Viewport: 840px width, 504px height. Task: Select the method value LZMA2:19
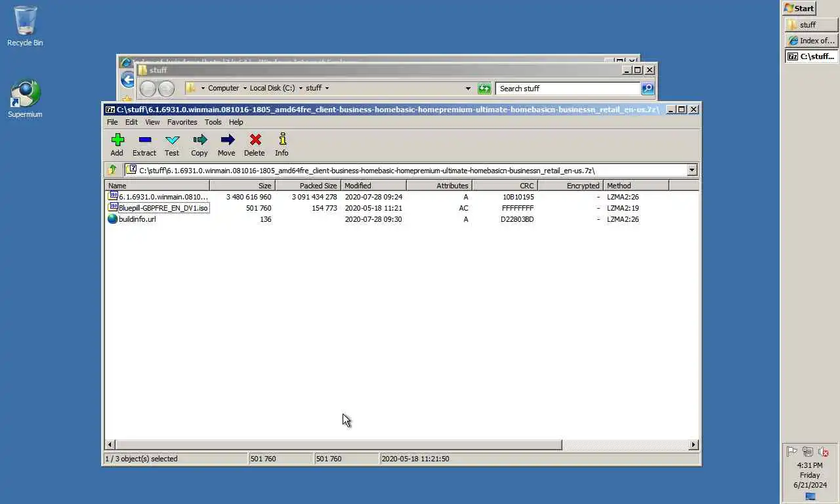623,208
